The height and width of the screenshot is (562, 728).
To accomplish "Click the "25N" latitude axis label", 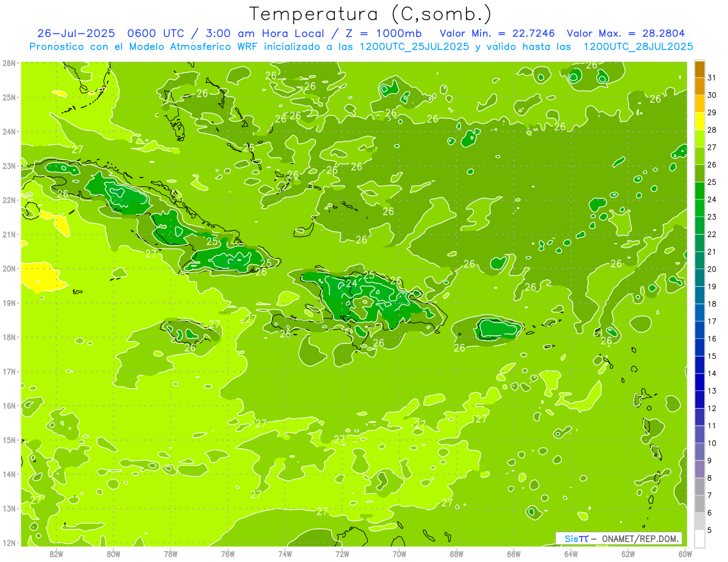I will coord(9,98).
